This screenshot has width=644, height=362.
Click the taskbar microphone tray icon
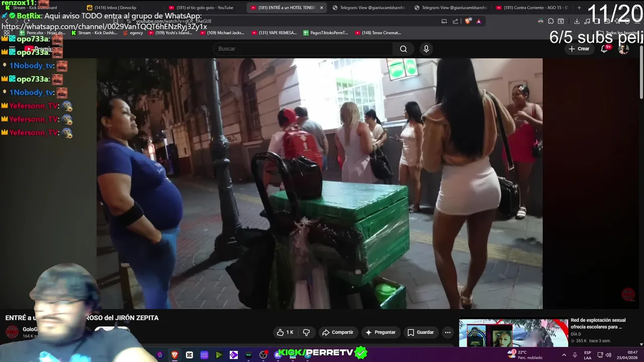click(x=575, y=355)
